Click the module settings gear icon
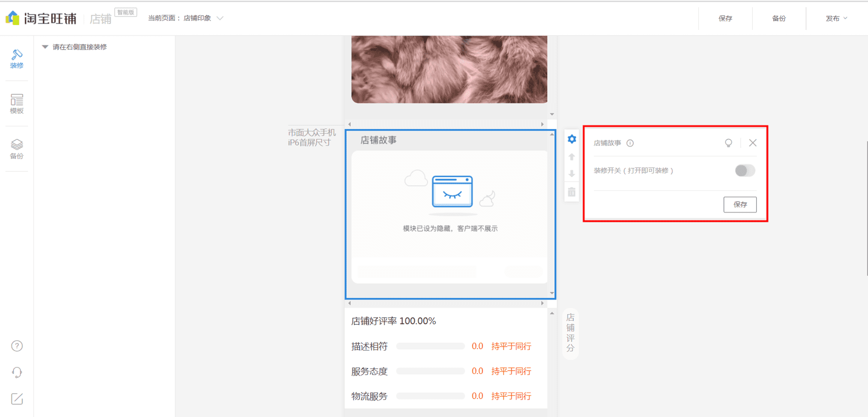This screenshot has height=417, width=868. (572, 139)
